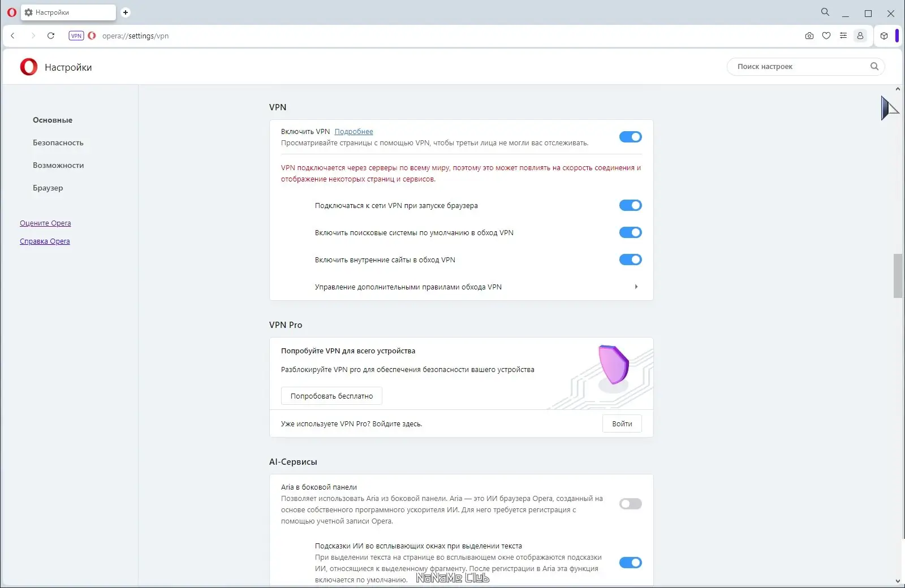Open the Оцените Opera link
Viewport: 905px width, 588px height.
pyautogui.click(x=45, y=223)
